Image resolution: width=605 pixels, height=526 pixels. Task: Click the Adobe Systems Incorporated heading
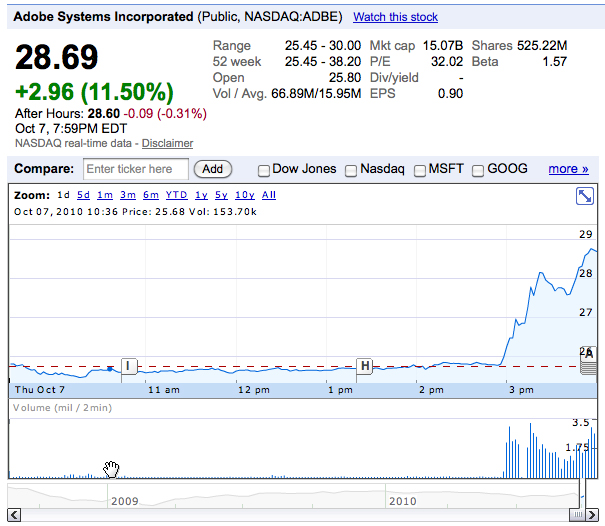(x=103, y=17)
